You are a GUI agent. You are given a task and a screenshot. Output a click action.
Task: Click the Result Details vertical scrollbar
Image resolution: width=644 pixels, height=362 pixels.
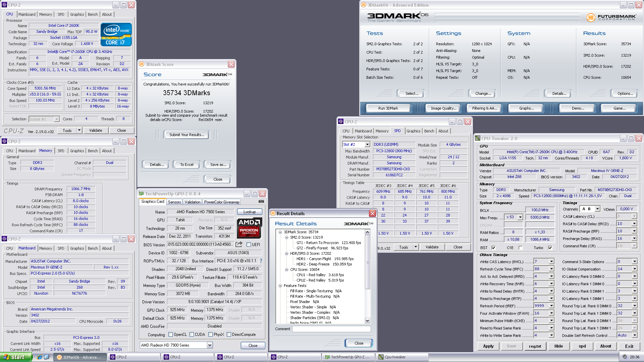[x=367, y=277]
